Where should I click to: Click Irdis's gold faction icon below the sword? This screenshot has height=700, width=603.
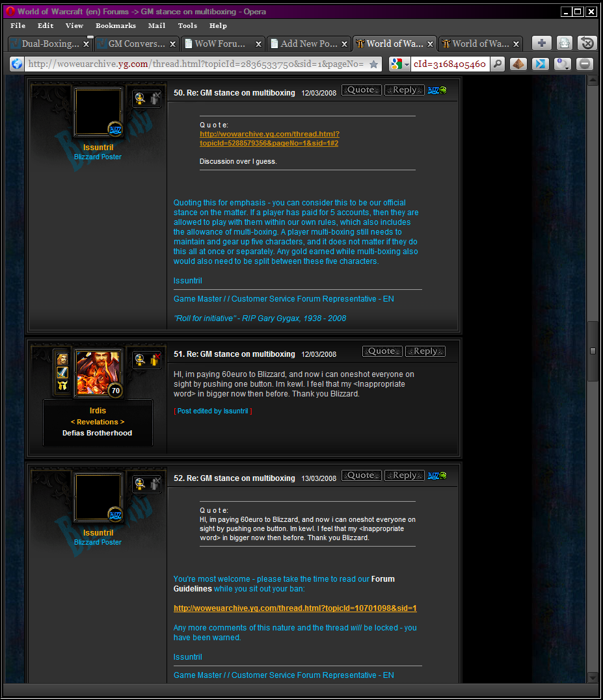point(62,385)
